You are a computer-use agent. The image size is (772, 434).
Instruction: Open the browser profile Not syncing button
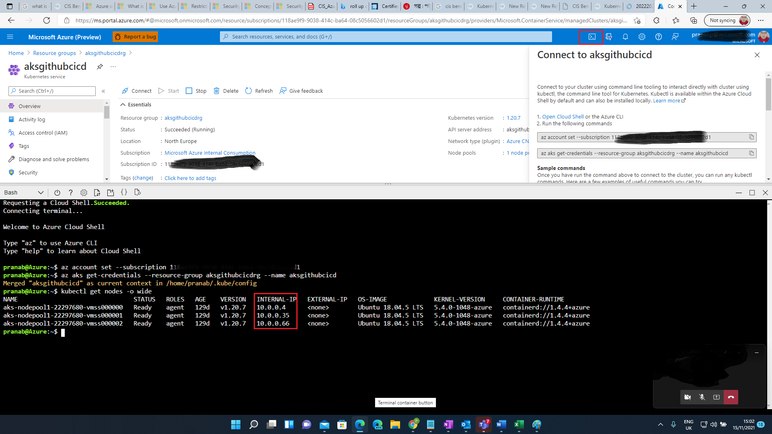(727, 20)
